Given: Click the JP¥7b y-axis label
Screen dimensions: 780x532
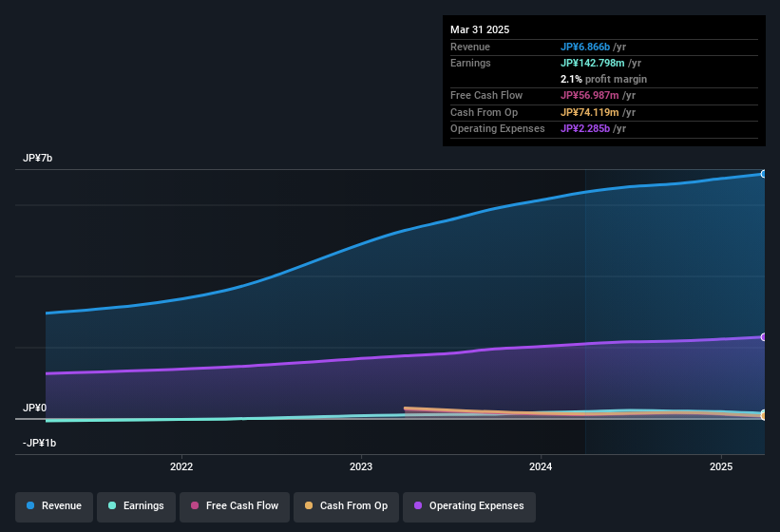Looking at the screenshot, I should (x=37, y=158).
